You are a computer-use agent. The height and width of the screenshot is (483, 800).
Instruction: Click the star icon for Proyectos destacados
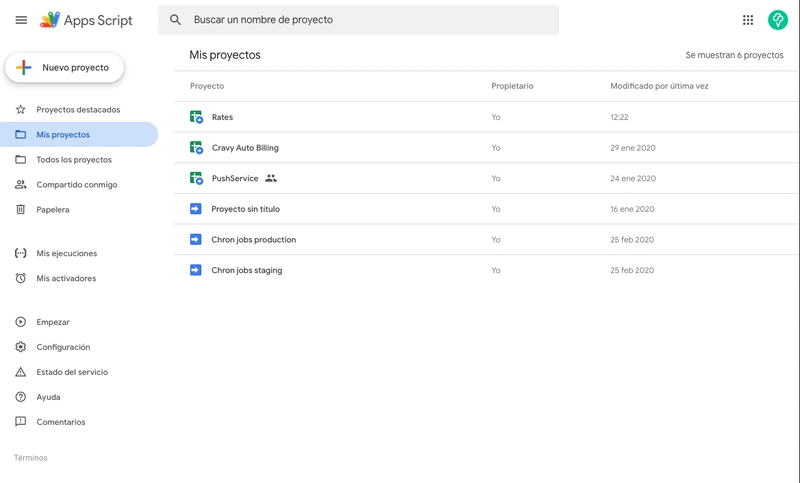pos(20,109)
